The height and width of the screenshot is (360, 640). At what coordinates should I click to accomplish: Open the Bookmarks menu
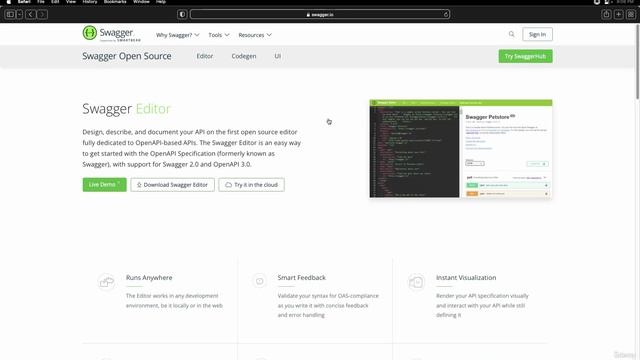click(x=115, y=2)
